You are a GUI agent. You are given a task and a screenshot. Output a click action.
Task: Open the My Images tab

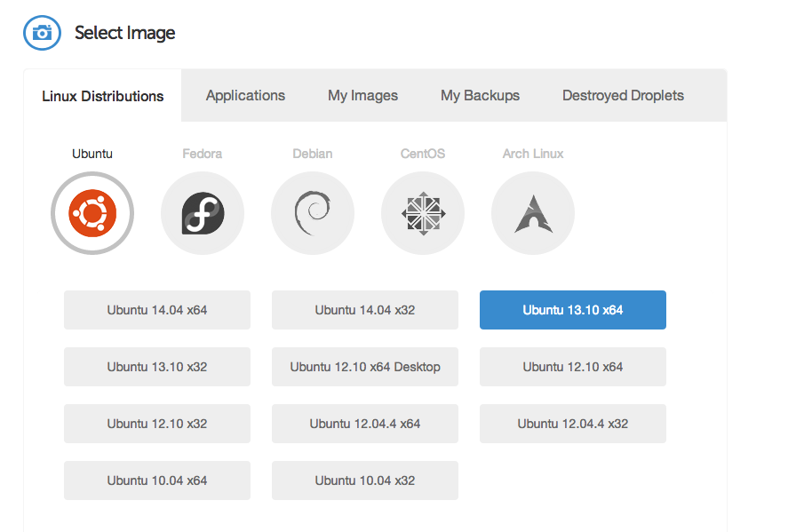363,95
